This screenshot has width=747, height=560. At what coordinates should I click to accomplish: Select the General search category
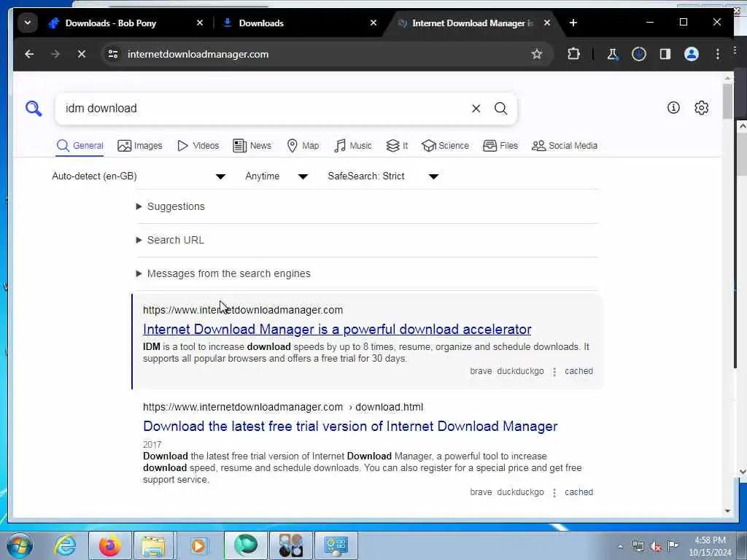pos(80,146)
